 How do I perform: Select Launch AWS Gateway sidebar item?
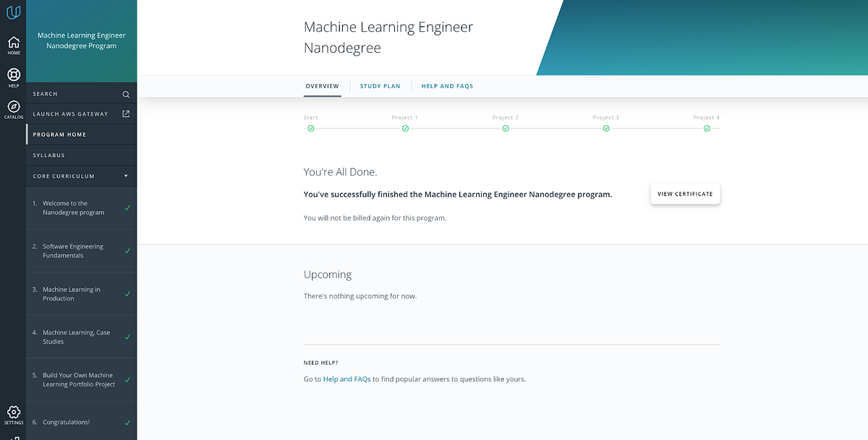[x=81, y=114]
